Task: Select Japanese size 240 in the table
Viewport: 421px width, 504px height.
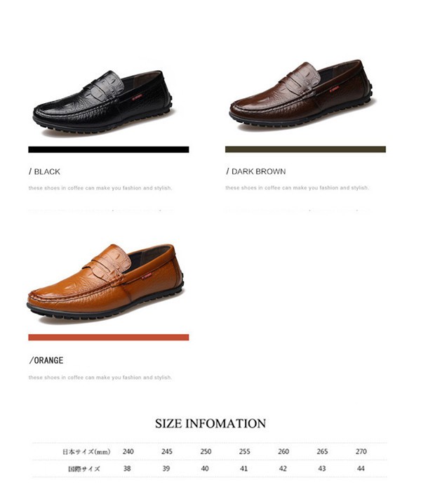Action: tap(128, 451)
